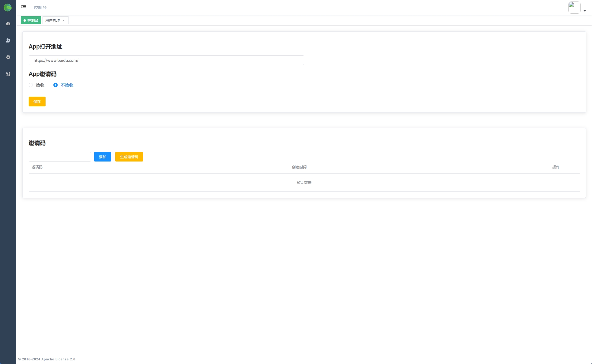592x364 pixels.
Task: Click the yellow 保存 button
Action: coord(37,102)
